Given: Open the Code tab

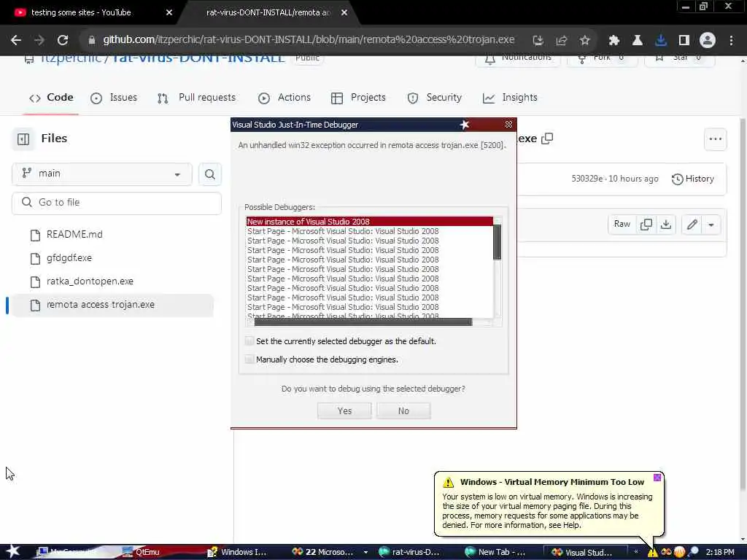Looking at the screenshot, I should 51,98.
